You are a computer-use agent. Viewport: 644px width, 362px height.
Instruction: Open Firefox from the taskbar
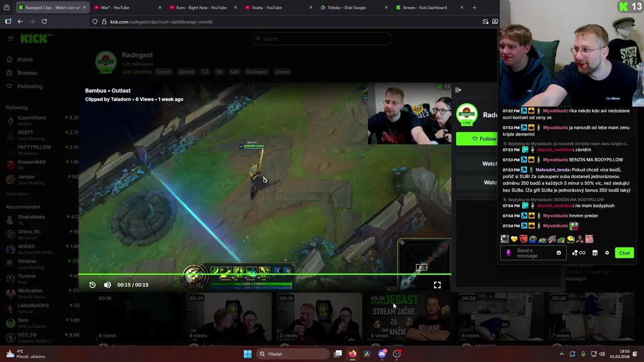[352, 354]
